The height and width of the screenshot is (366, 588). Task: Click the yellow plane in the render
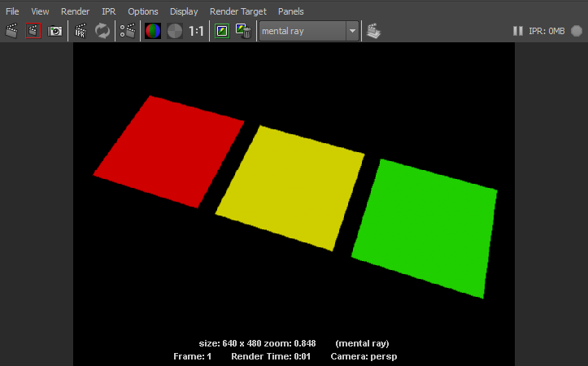290,188
